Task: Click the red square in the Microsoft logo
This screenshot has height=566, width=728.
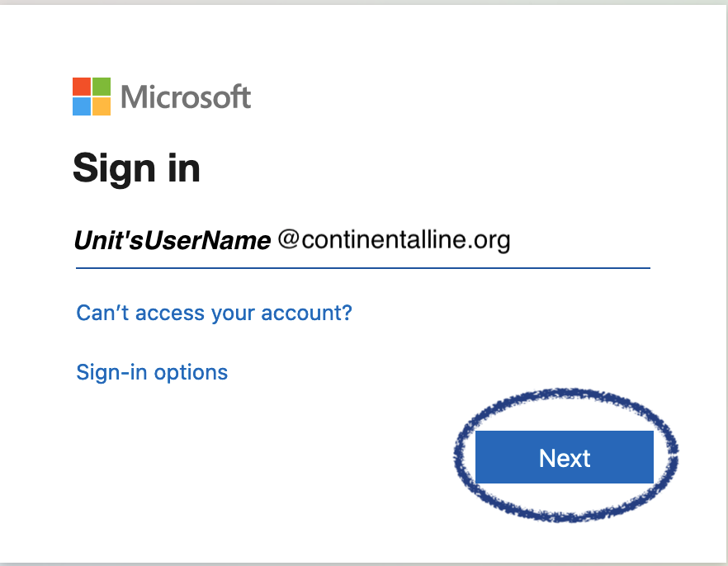Action: pyautogui.click(x=82, y=87)
